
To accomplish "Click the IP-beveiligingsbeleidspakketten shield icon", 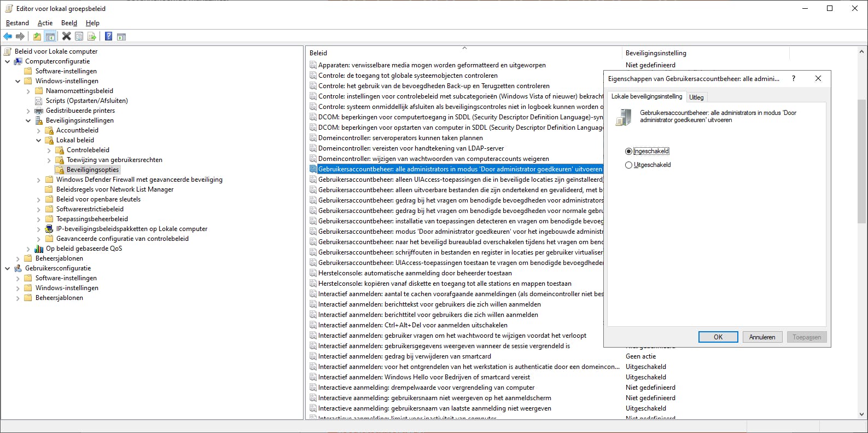I will coord(49,229).
